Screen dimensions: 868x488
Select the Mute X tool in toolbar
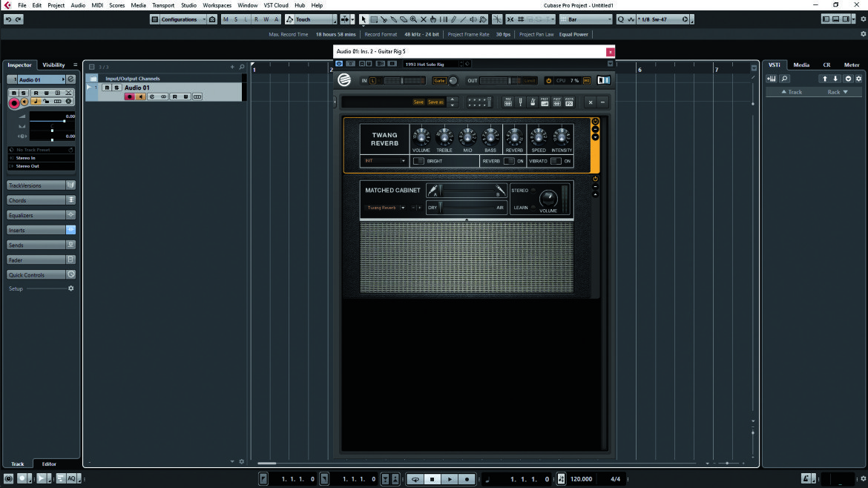point(424,19)
